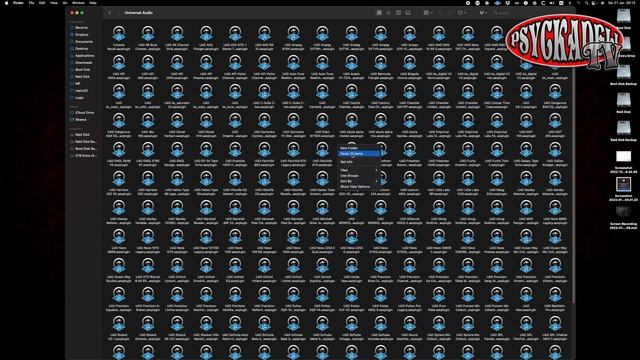Open the volume control in menu bar
Viewport: 640px width, 360px height.
tap(552, 3)
